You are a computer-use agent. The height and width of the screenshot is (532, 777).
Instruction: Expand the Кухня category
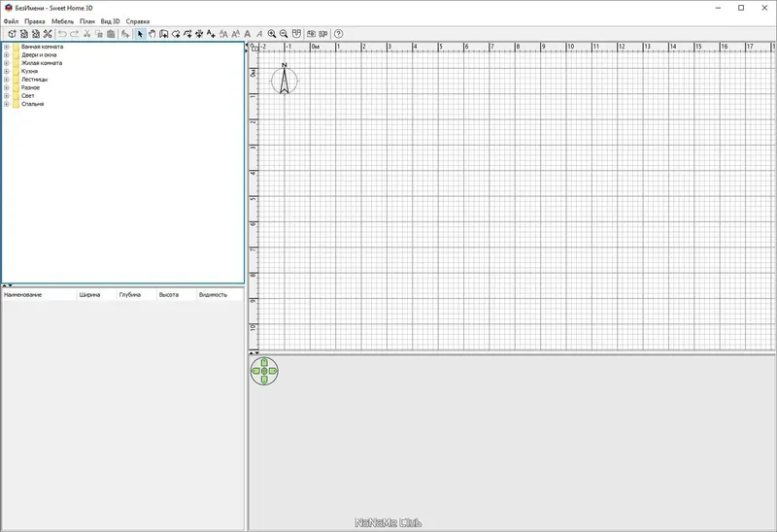7,71
